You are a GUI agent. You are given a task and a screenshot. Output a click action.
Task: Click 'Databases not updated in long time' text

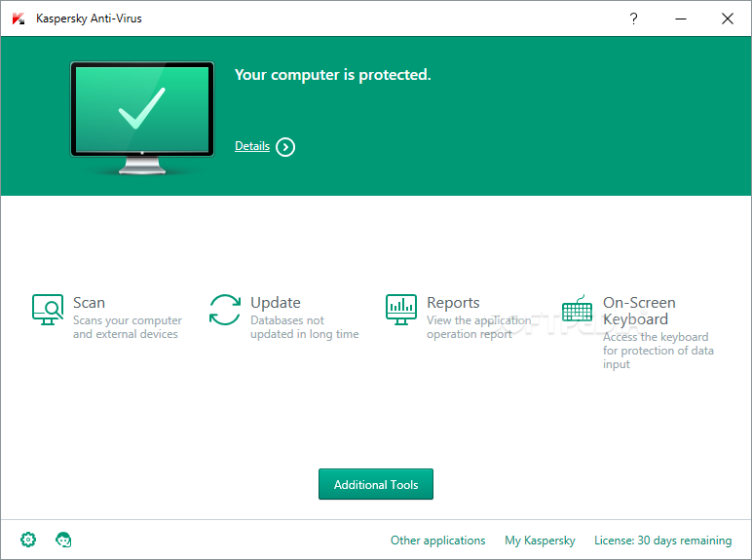305,327
